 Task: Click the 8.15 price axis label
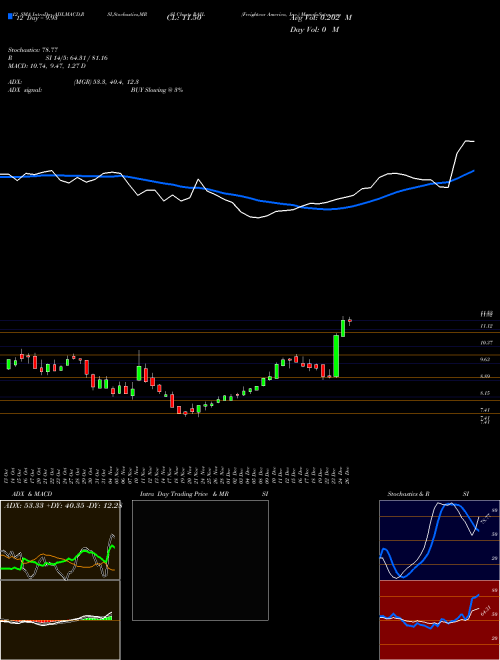[487, 393]
